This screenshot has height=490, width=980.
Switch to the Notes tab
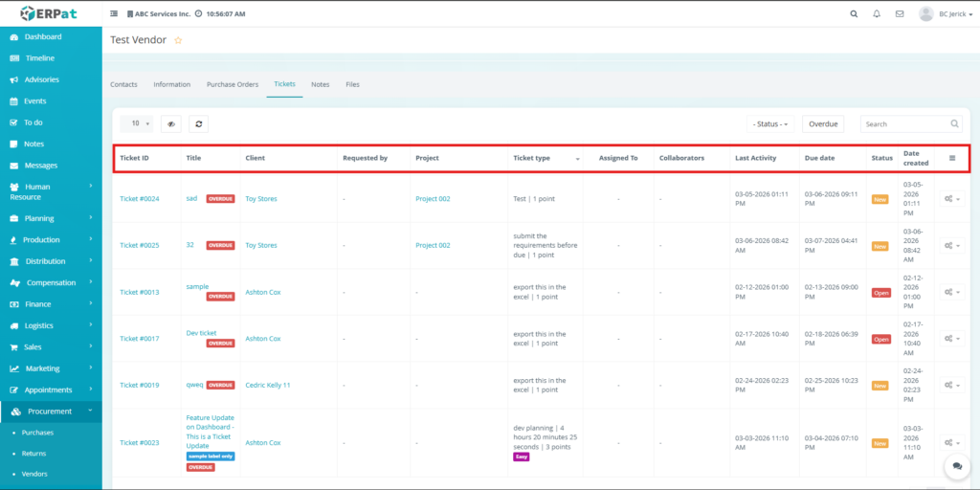[320, 84]
